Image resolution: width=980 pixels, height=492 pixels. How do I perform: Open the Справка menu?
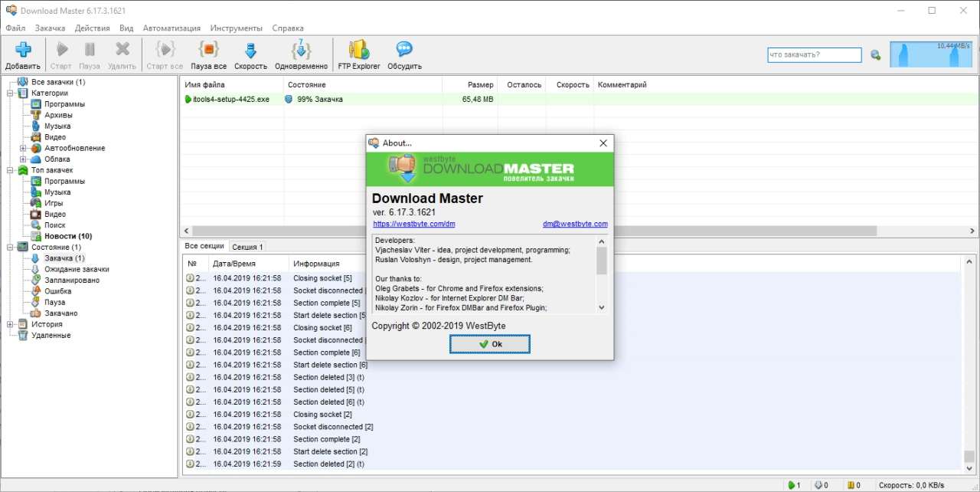click(x=288, y=28)
